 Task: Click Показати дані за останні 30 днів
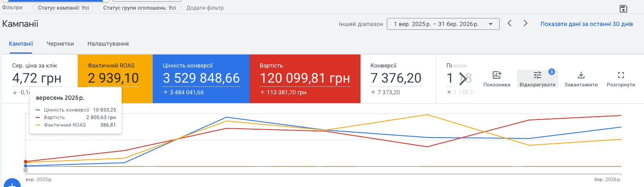pos(587,24)
